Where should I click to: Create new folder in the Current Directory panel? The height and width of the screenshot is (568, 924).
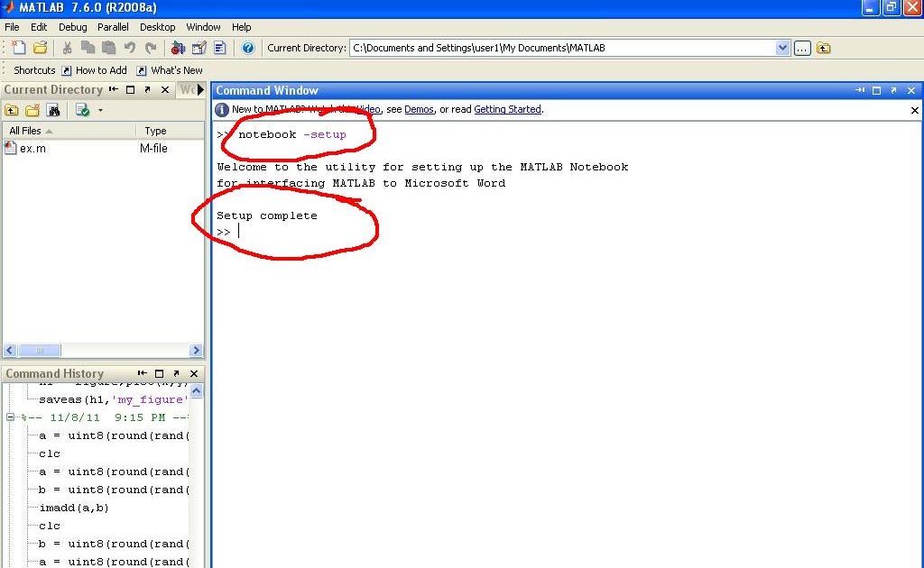[32, 110]
